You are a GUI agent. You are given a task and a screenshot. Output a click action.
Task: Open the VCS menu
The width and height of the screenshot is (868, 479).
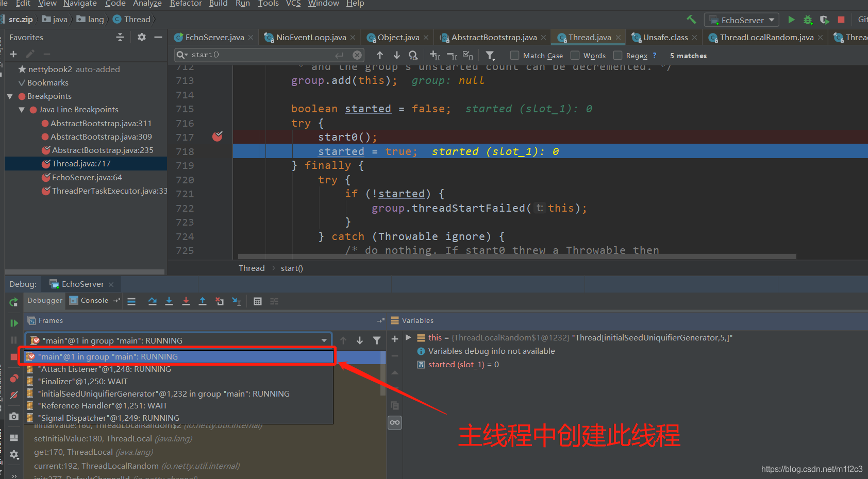click(293, 4)
